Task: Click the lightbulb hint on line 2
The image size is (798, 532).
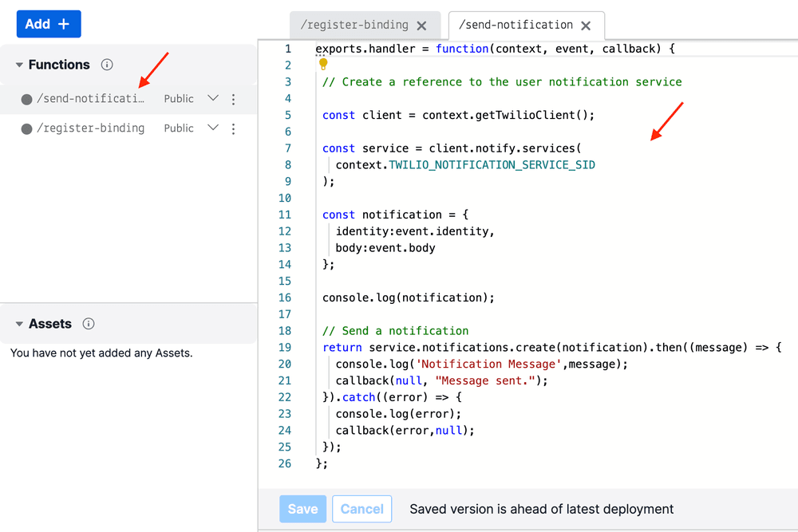Action: coord(322,65)
